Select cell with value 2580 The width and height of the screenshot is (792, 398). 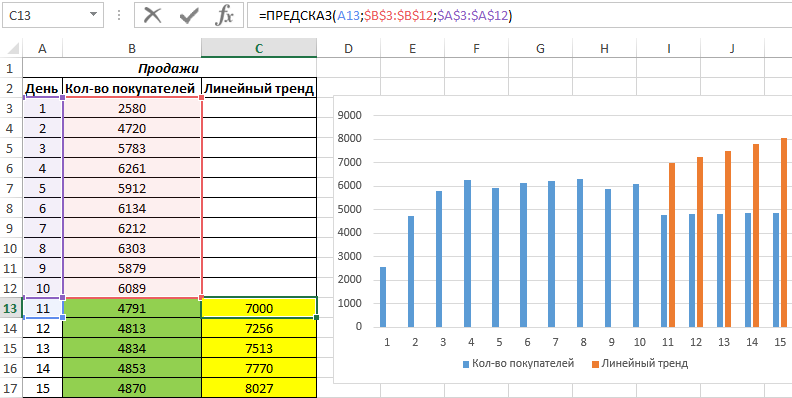coord(132,108)
